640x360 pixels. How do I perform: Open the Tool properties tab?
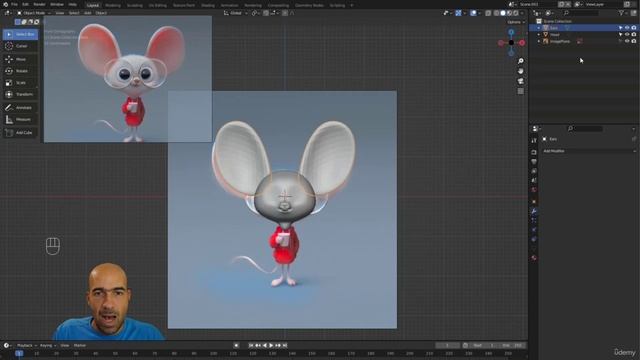pyautogui.click(x=534, y=140)
